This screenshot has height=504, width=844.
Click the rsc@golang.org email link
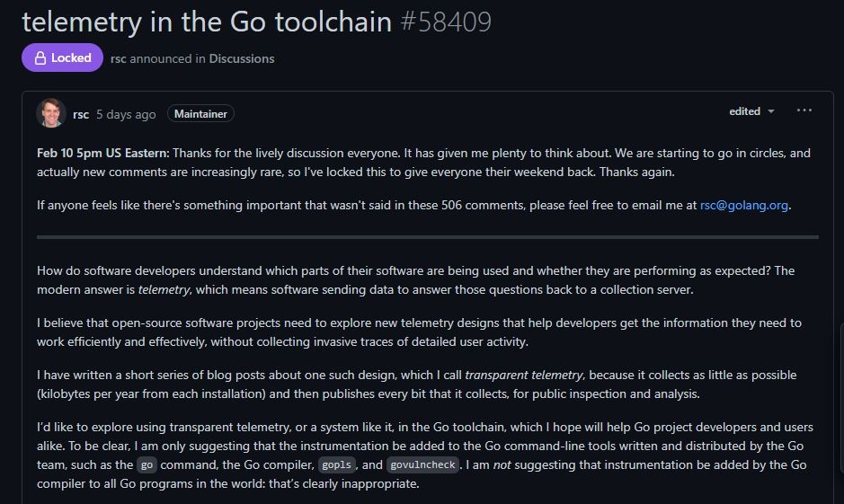744,205
